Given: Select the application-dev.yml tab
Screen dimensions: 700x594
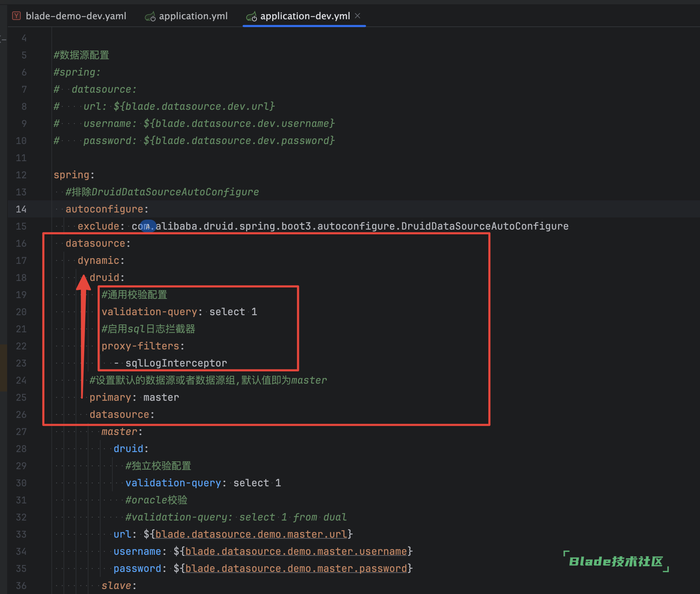Looking at the screenshot, I should (305, 16).
